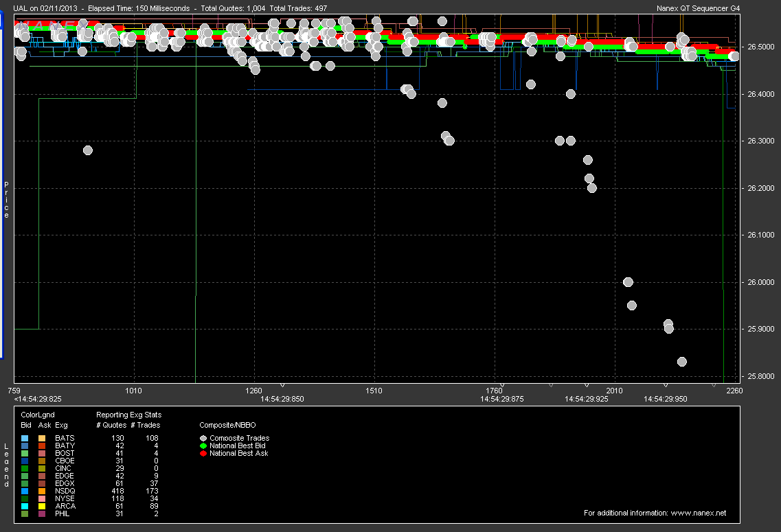Click the 26.2000 price axis label
Image resolution: width=781 pixels, height=532 pixels.
(761, 188)
